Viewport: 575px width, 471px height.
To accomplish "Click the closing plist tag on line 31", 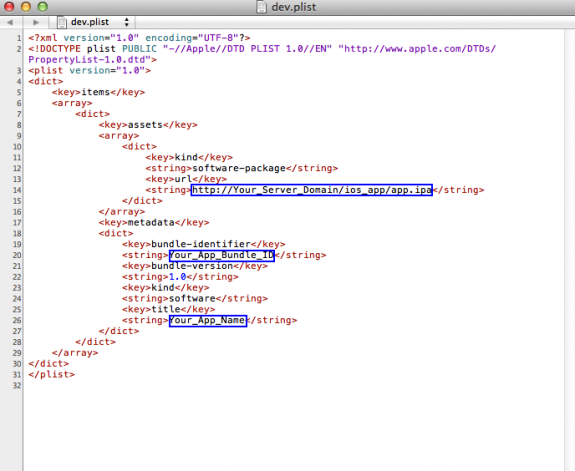I will coord(51,375).
